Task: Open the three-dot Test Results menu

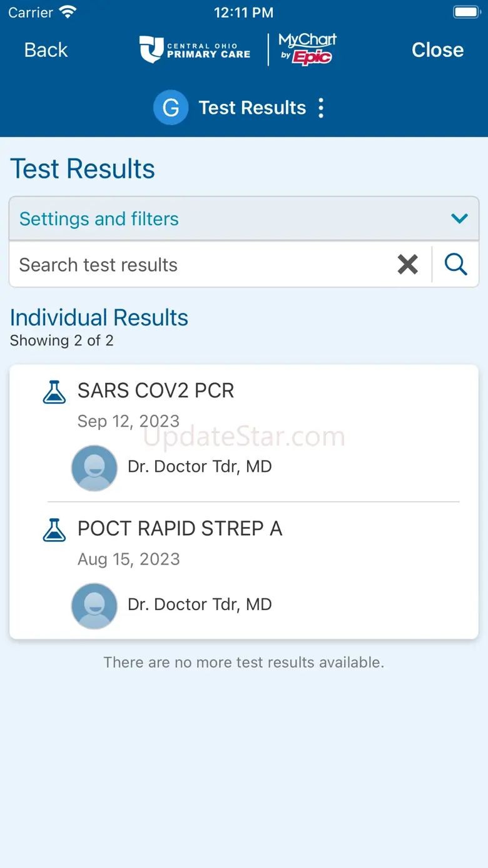Action: click(x=321, y=108)
